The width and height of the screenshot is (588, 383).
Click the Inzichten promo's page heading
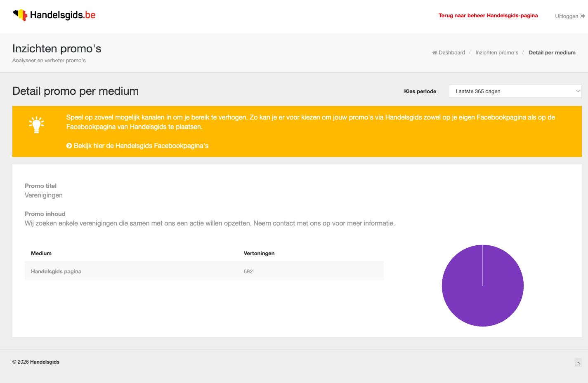click(x=57, y=49)
